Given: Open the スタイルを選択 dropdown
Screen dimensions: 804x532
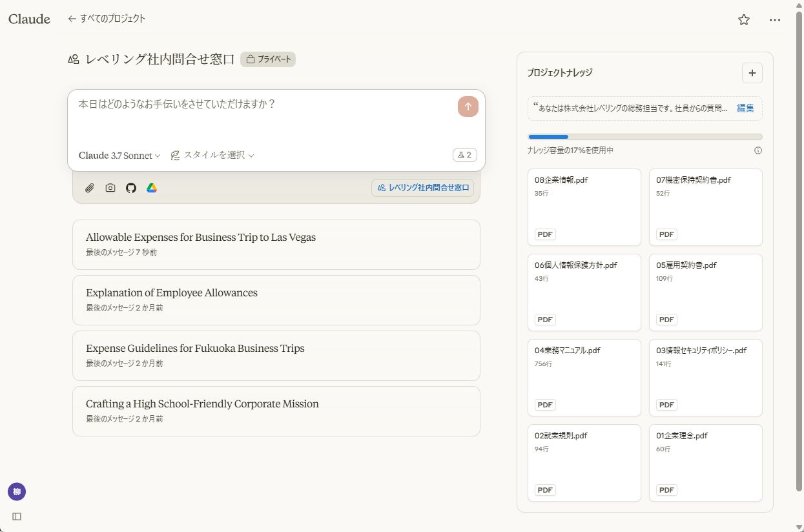Looking at the screenshot, I should pos(212,155).
